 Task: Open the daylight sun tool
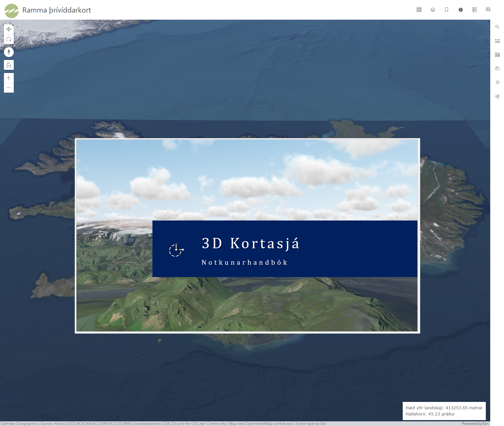click(x=497, y=82)
